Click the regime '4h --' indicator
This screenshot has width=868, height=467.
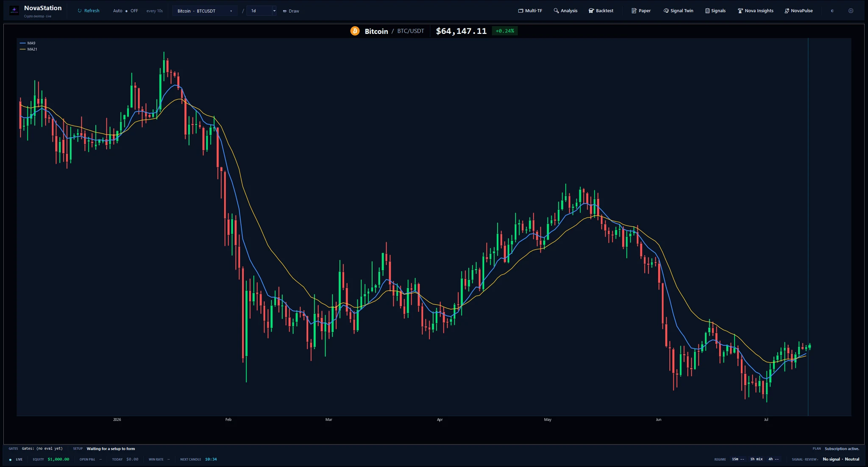tap(773, 460)
